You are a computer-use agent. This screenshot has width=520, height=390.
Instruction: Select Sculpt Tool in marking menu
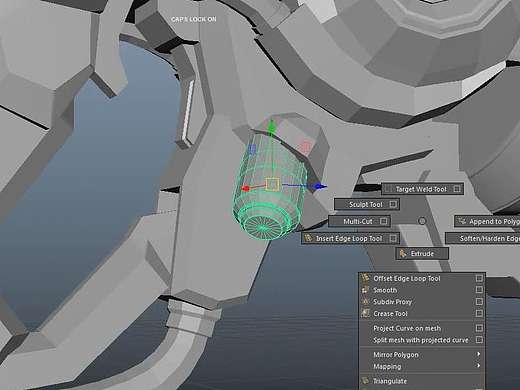coord(367,204)
